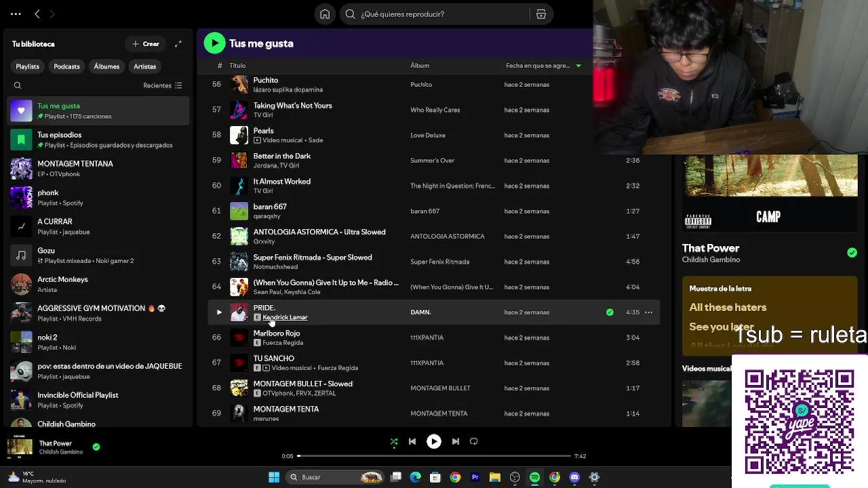Open the Spotify home icon
Viewport: 868px width, 488px height.
click(x=325, y=14)
